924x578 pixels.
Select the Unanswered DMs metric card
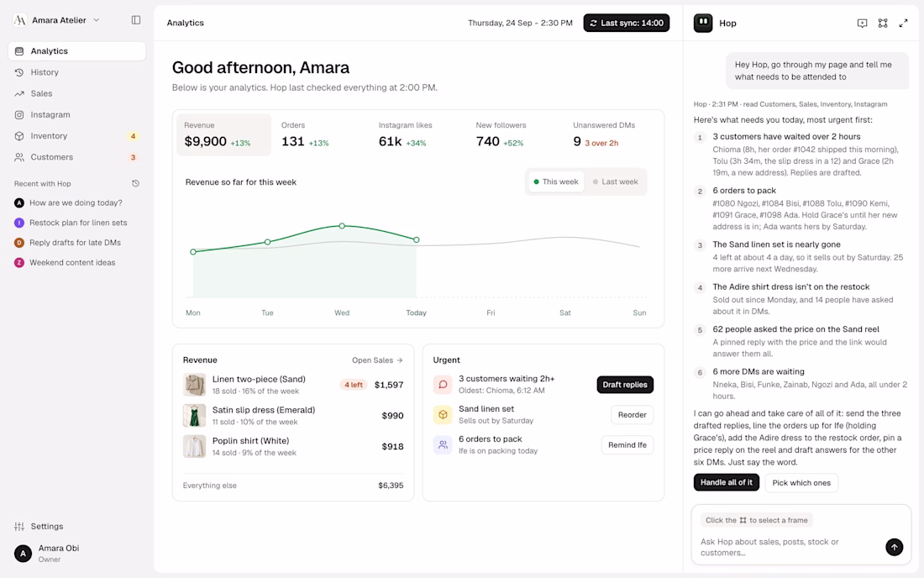pos(613,135)
